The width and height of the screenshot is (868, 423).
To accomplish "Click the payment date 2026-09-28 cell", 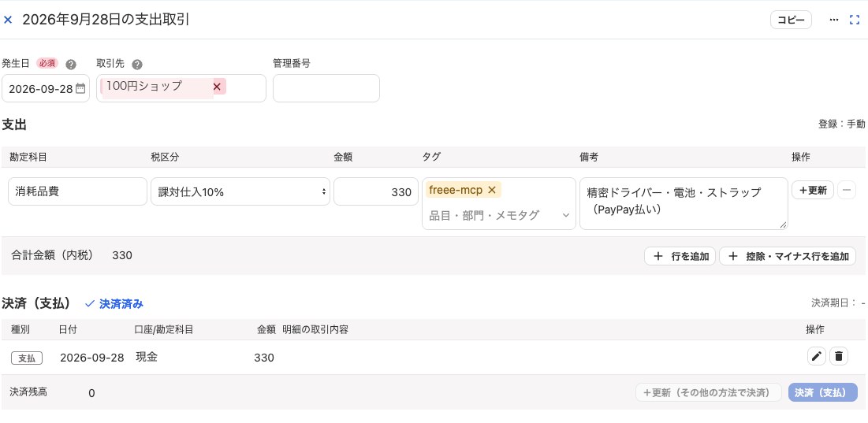I will pyautogui.click(x=92, y=358).
